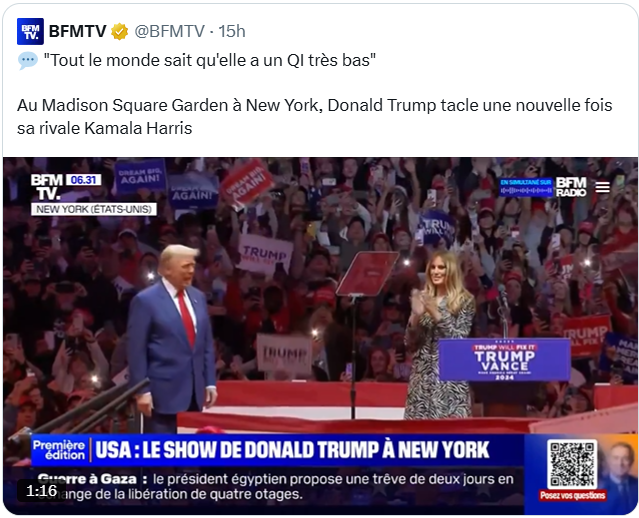Click the BFM TV logo in video
639x518 pixels.
(47, 187)
